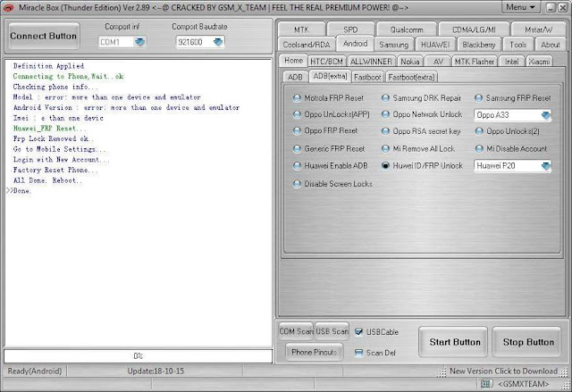Open the Comport Baudrate 921600 dropdown
Screen dimensions: 572x392
coord(218,42)
